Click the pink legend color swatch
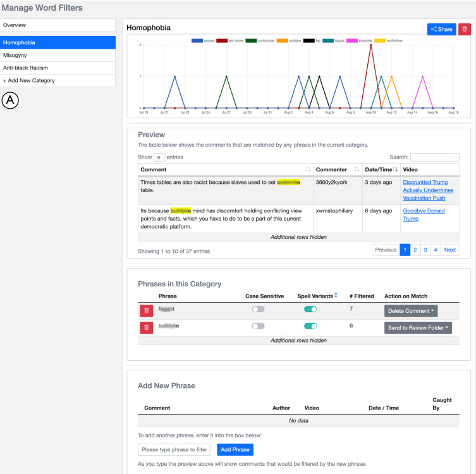Image resolution: width=476 pixels, height=474 pixels. (x=351, y=40)
